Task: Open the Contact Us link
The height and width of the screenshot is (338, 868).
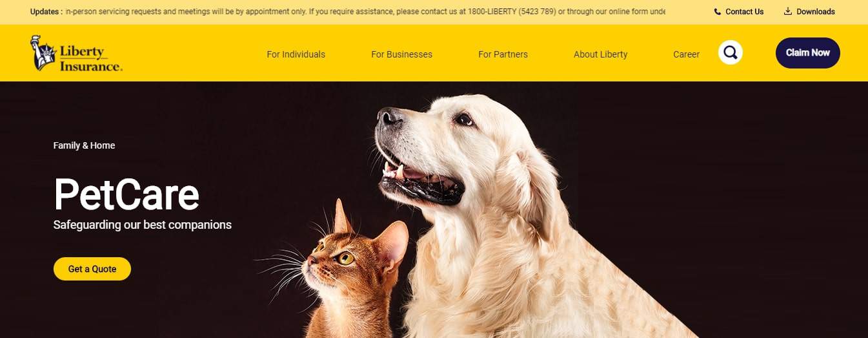Action: (x=744, y=12)
